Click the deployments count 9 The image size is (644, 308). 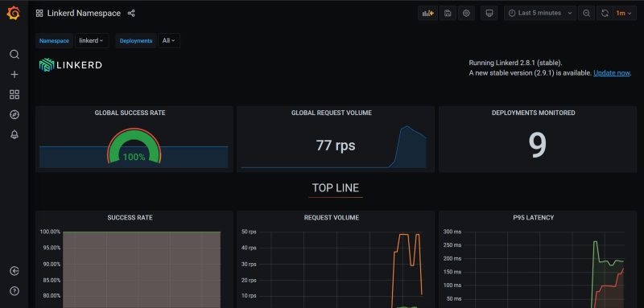[x=537, y=146]
